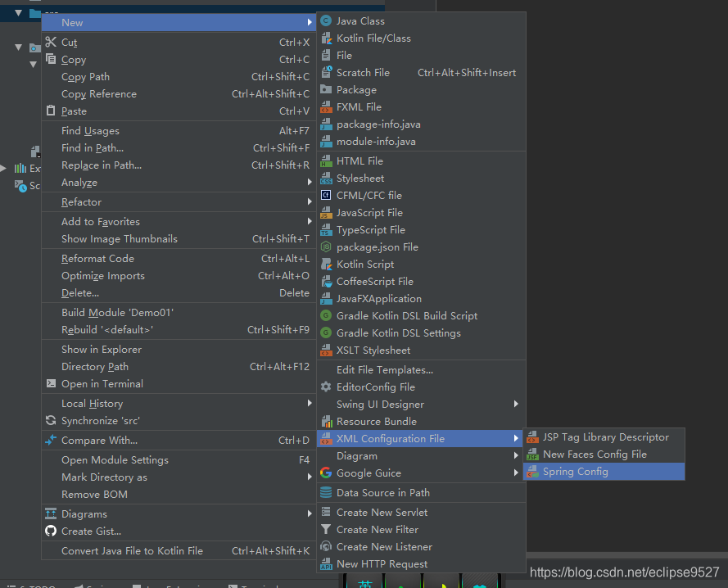
Task: Choose Compare With entry
Action: [x=179, y=440]
